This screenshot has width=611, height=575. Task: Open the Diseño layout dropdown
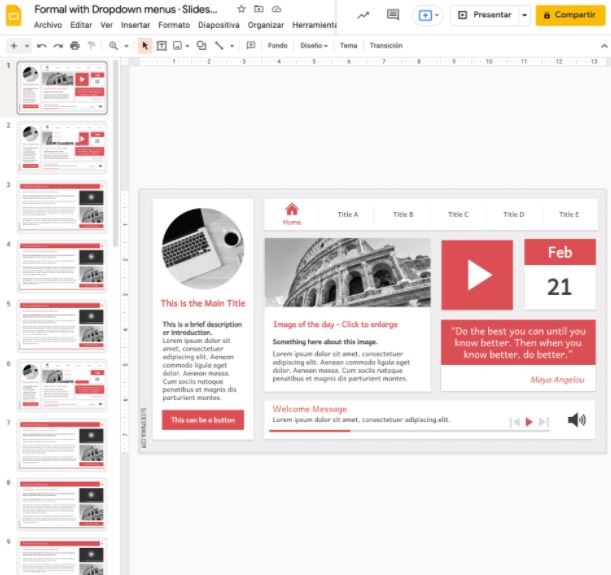pos(314,46)
